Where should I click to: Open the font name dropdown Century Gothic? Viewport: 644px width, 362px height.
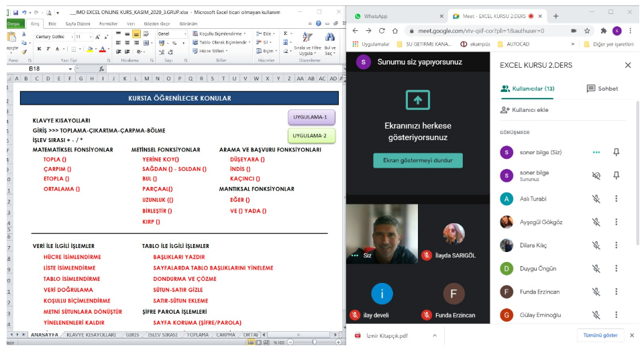(x=72, y=37)
